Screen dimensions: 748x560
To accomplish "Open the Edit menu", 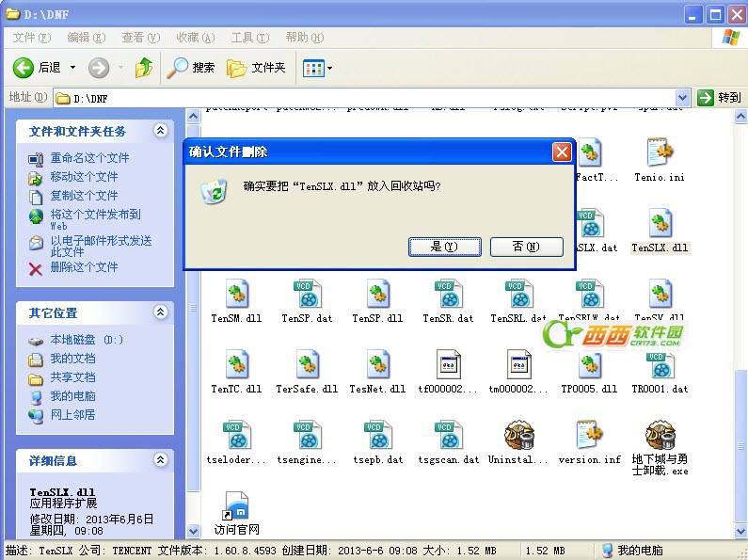I will click(x=86, y=38).
